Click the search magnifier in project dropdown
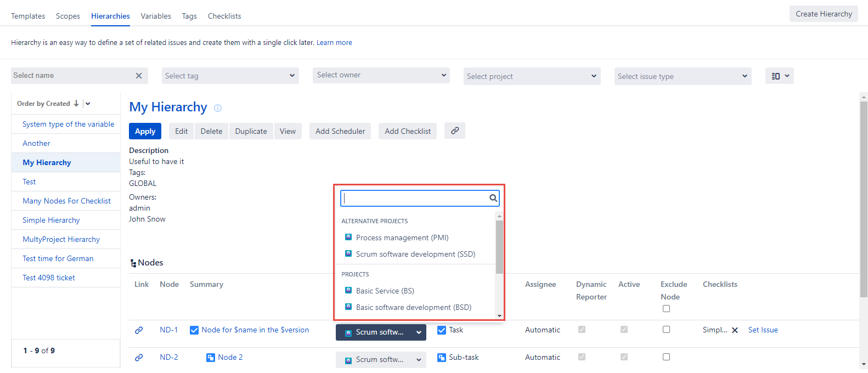The height and width of the screenshot is (373, 868). (x=493, y=198)
